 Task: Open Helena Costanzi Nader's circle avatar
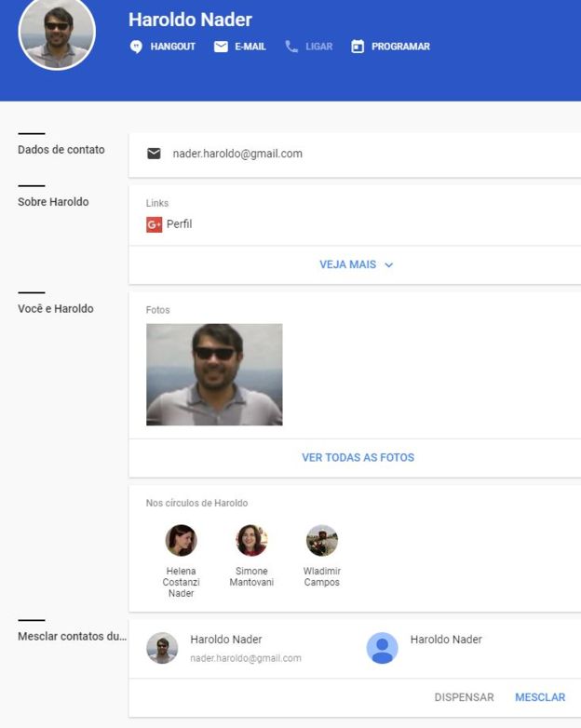pos(181,540)
